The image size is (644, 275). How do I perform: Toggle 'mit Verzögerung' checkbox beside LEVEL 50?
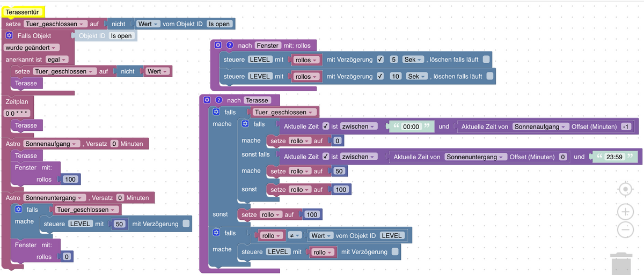point(186,224)
